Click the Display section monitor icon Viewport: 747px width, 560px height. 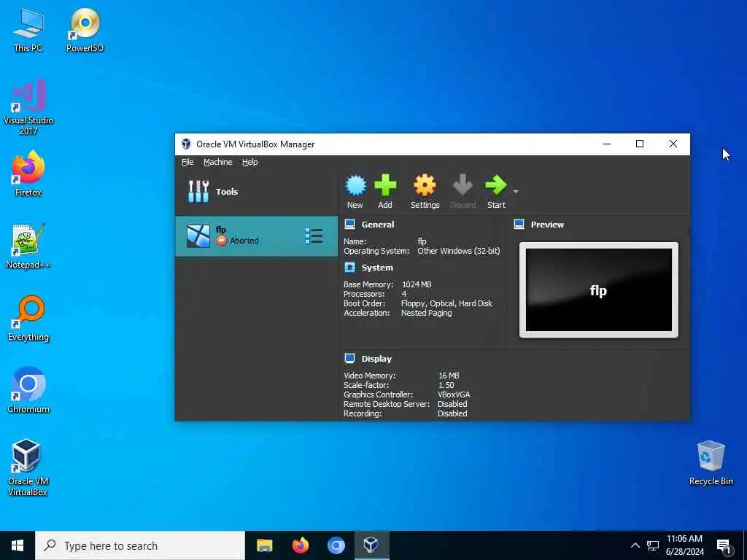pyautogui.click(x=349, y=359)
